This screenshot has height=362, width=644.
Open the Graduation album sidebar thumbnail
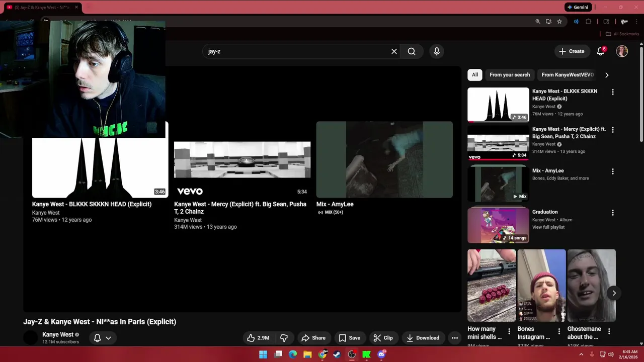[498, 225]
